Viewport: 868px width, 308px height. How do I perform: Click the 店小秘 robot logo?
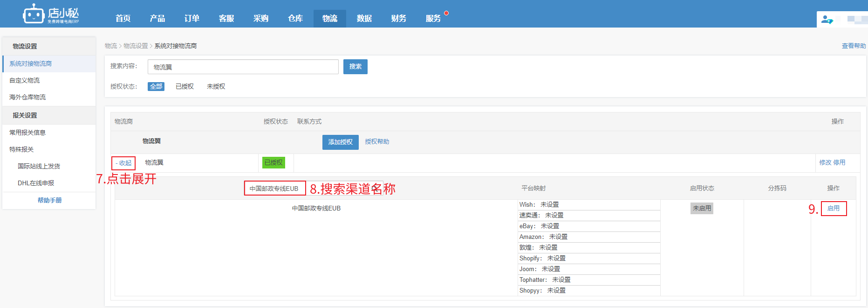(x=51, y=14)
